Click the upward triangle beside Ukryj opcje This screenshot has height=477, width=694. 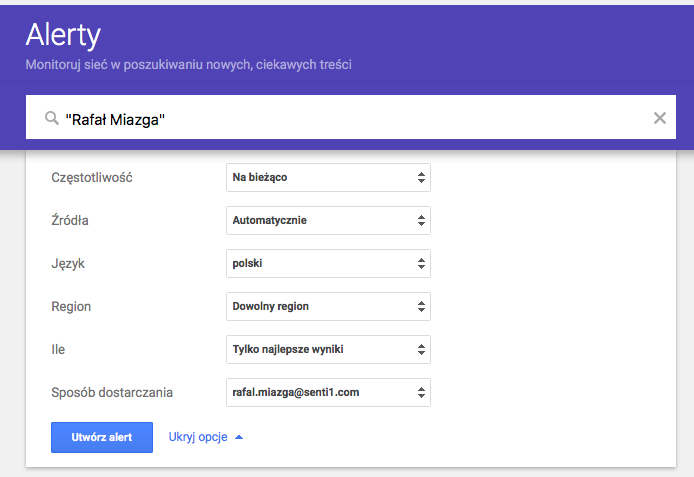coord(238,437)
